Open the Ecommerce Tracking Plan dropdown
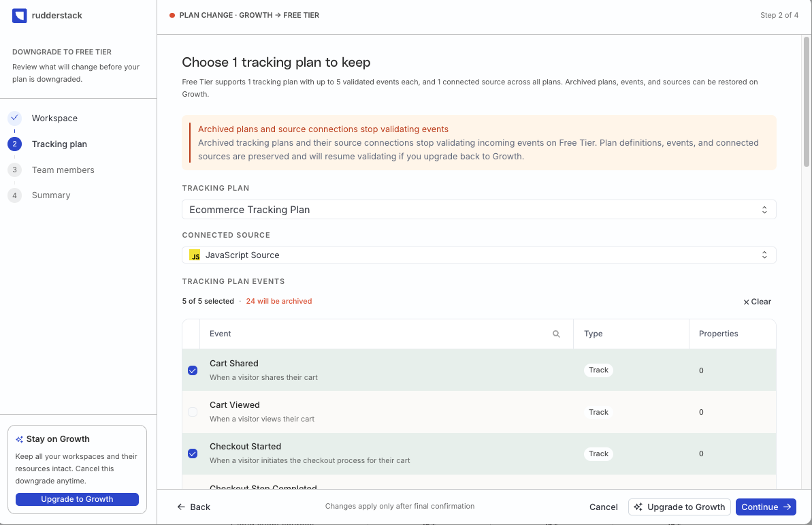812x525 pixels. 478,209
